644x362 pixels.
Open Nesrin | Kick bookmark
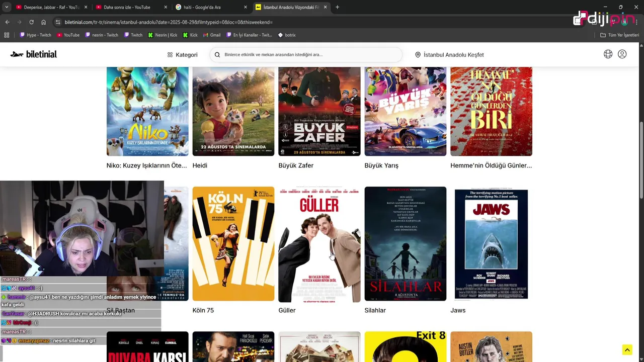point(163,35)
